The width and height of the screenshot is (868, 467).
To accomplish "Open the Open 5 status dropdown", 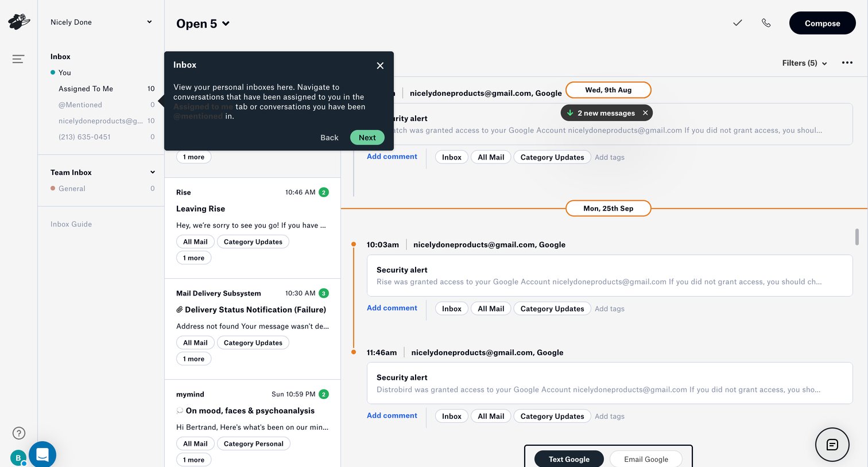I will click(x=203, y=24).
